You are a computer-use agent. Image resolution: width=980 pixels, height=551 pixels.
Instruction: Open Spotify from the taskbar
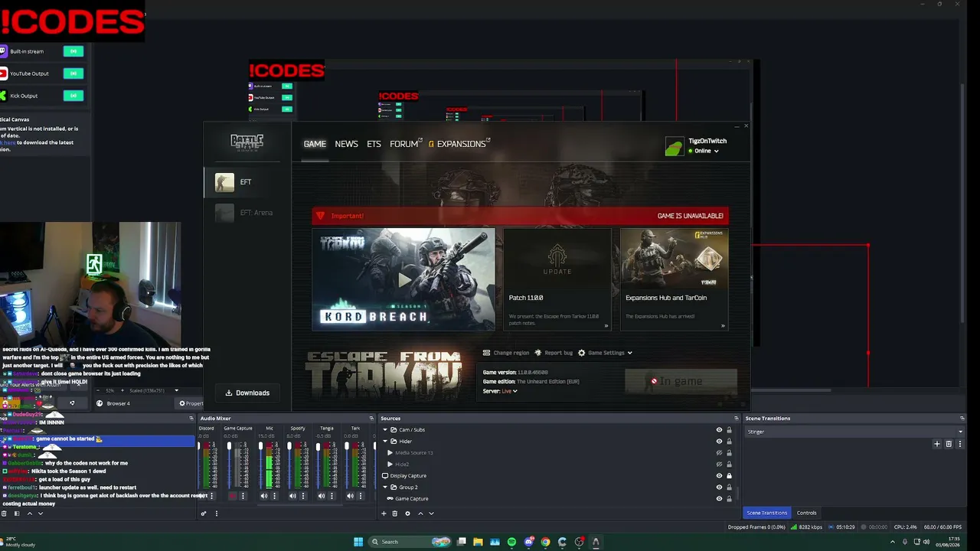point(511,542)
